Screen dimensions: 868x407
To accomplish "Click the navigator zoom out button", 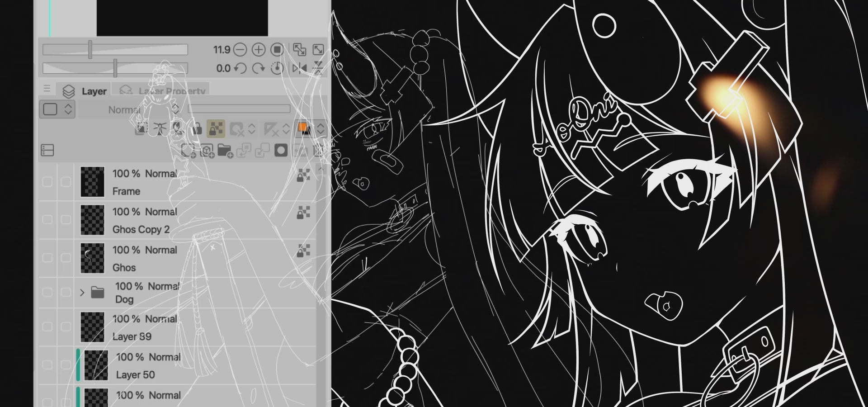I will 241,49.
